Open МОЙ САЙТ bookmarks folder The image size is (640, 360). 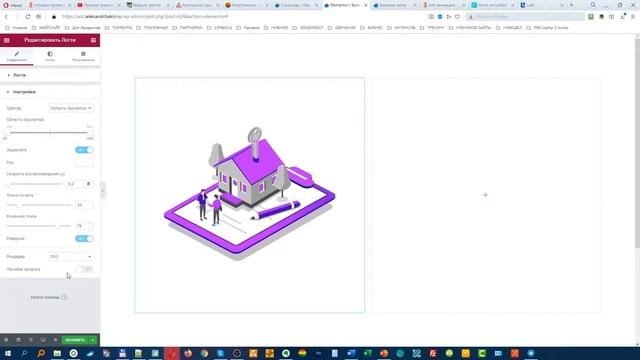click(x=46, y=28)
